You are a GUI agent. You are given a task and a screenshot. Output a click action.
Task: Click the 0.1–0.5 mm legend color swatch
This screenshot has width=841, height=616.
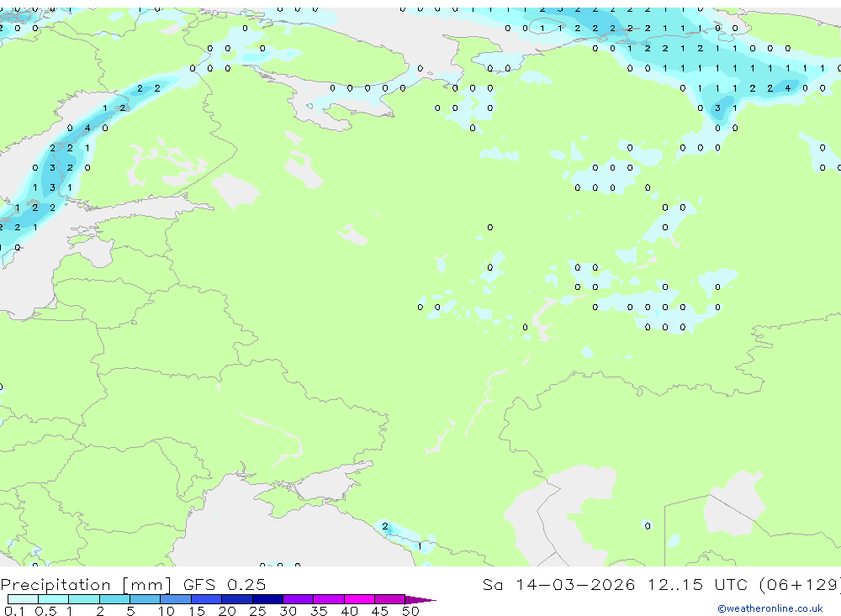click(x=23, y=599)
